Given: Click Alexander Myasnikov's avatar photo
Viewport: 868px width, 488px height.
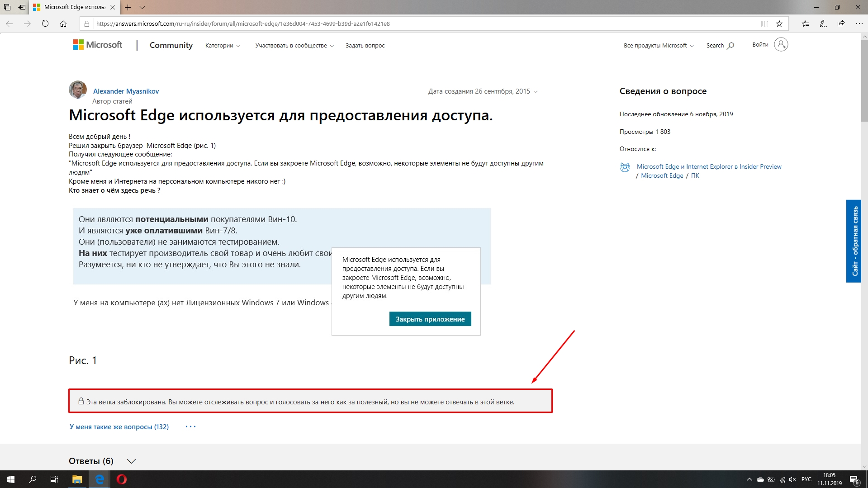Looking at the screenshot, I should [x=78, y=90].
